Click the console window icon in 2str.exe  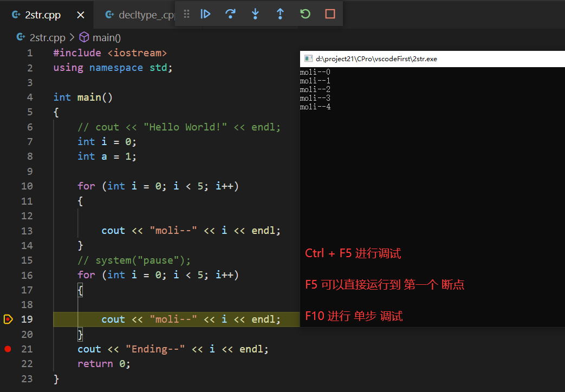pyautogui.click(x=308, y=58)
